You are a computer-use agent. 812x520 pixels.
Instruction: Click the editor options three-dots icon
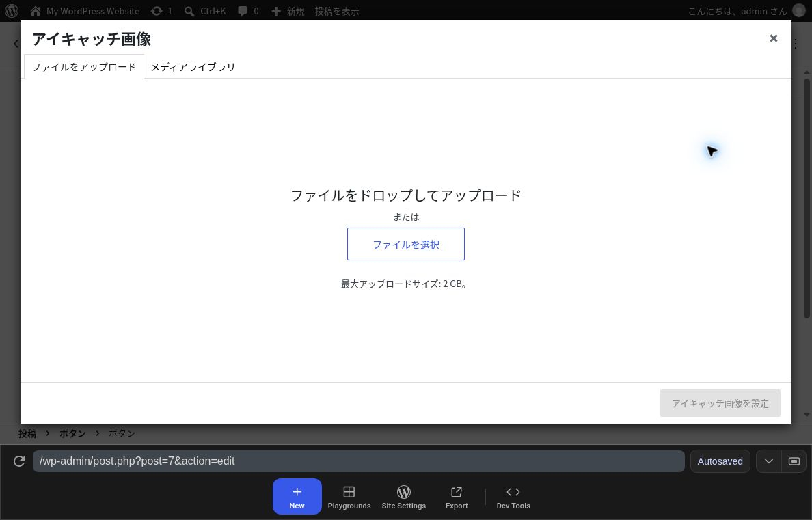point(796,44)
